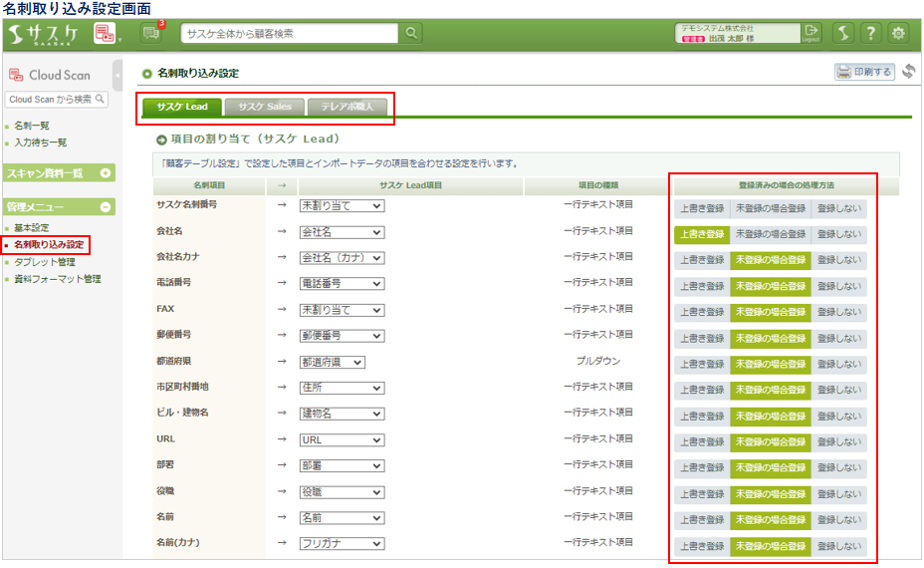This screenshot has height=568, width=924.
Task: Open 名刺取り込み設定 menu item
Action: click(49, 244)
